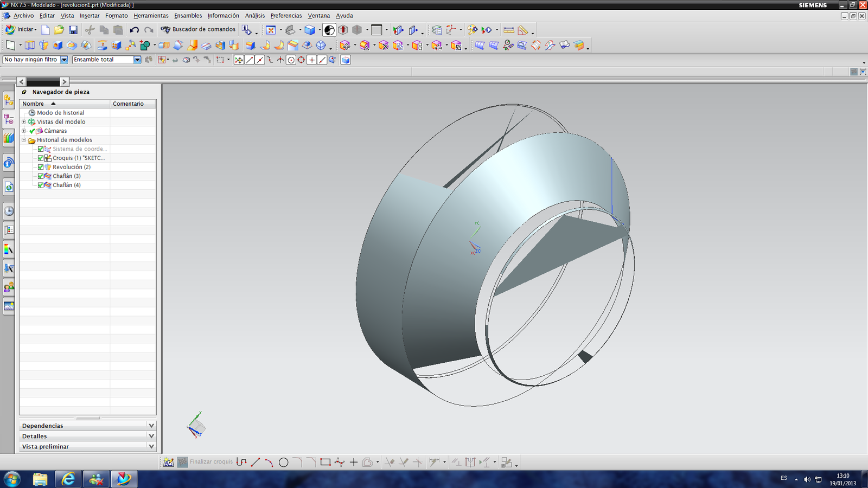Viewport: 868px width, 488px height.
Task: Open the Buscador de comandos
Action: (198, 29)
